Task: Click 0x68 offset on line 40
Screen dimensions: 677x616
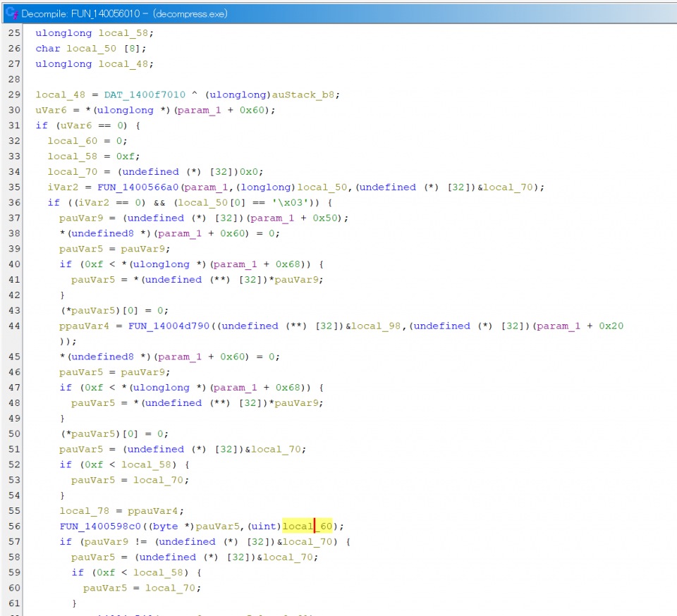Action: click(x=288, y=264)
